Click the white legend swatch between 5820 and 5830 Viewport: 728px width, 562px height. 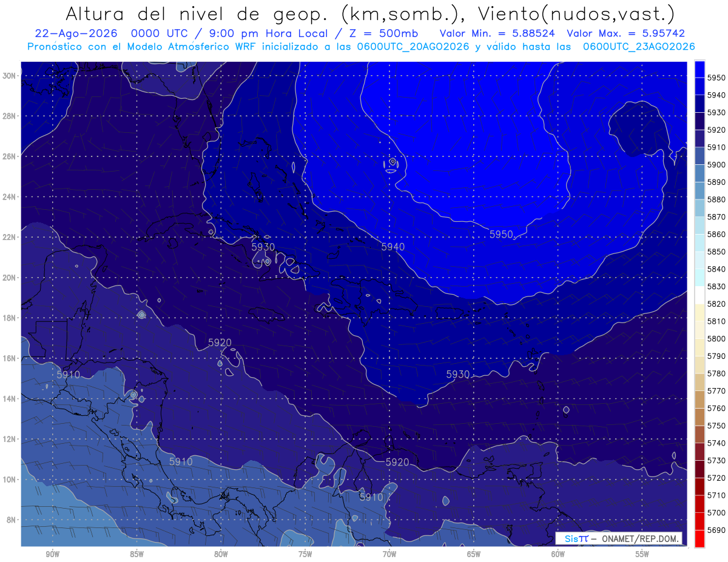(x=699, y=295)
